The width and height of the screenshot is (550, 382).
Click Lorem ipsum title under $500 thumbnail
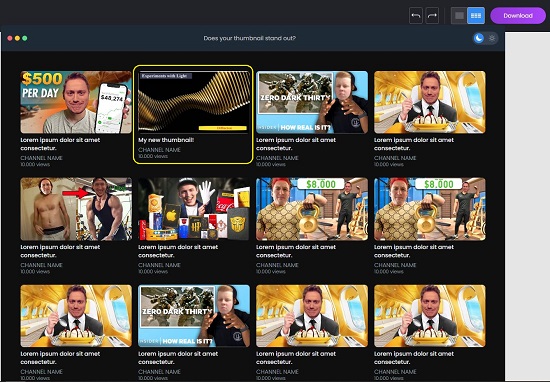[60, 144]
